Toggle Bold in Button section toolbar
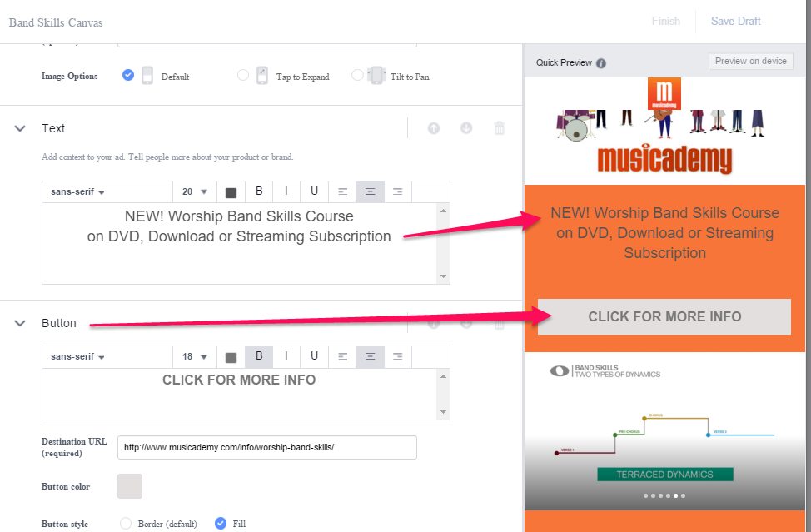Image resolution: width=811 pixels, height=532 pixels. 259,356
